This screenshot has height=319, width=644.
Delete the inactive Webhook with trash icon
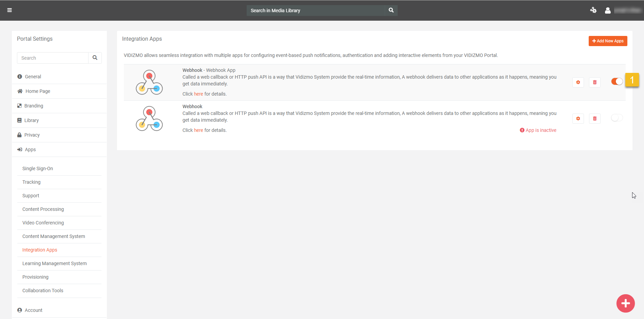(594, 118)
